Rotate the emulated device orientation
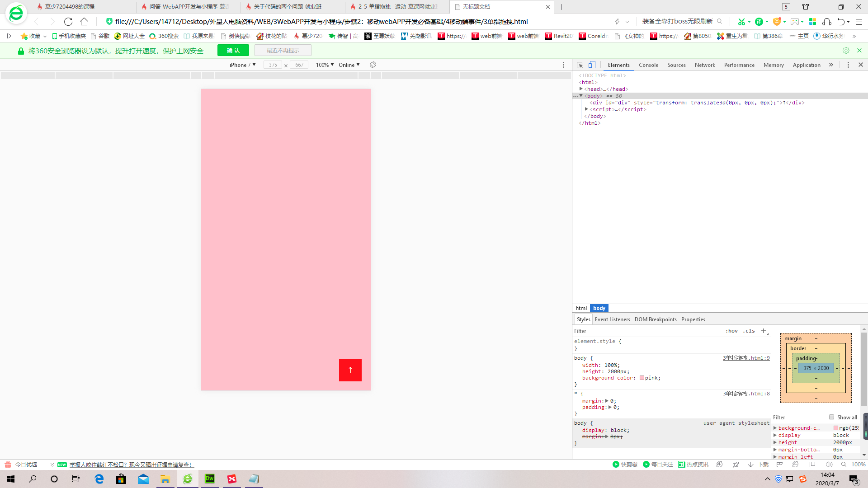Screen dimensions: 868x488 [373, 65]
